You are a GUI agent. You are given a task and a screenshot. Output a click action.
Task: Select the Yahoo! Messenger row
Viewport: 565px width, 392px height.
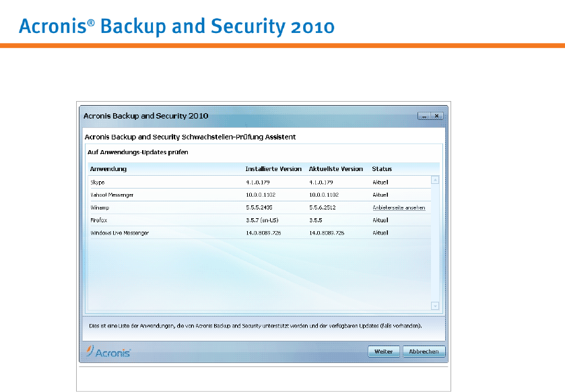point(259,195)
